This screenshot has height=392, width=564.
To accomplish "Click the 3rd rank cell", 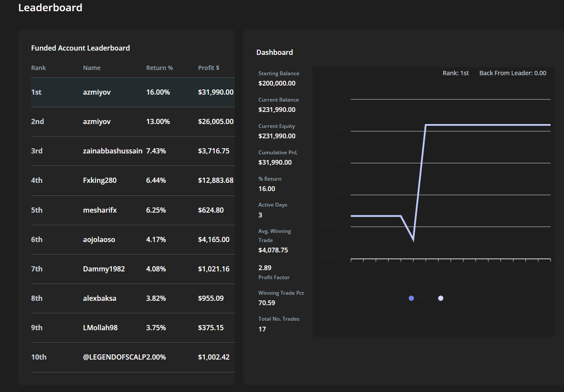I will coord(37,151).
